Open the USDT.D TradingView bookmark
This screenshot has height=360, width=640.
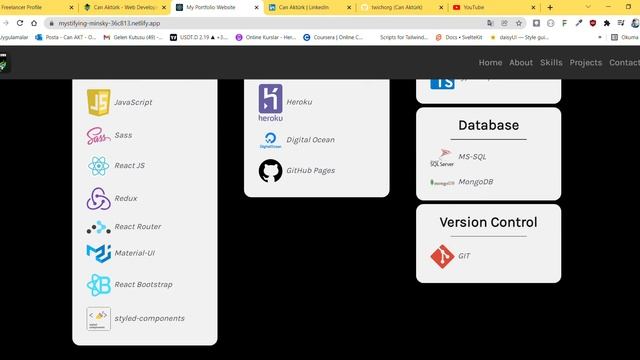[199, 37]
